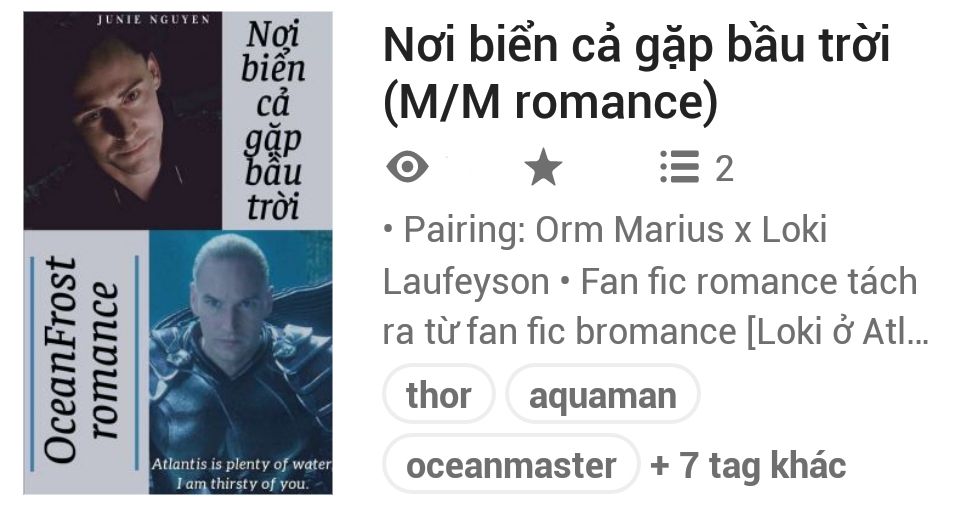This screenshot has height=513, width=964.
Task: Click the Atlantis is plenty of water quote
Action: pyautogui.click(x=241, y=474)
